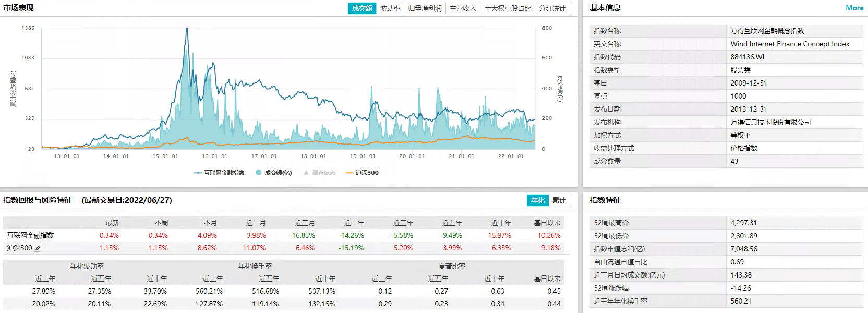Screen dimensions: 868x313
Task: Click the 15-01-01 date axis label
Action: pos(165,156)
